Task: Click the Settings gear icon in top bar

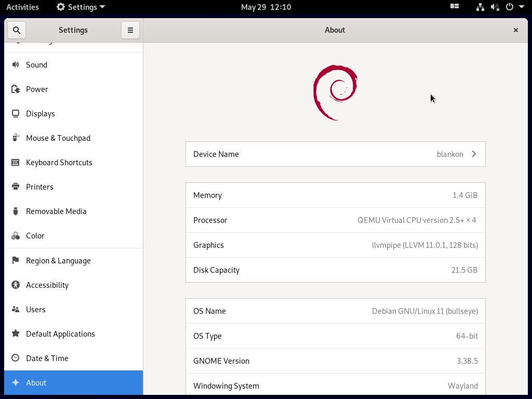Action: [61, 7]
